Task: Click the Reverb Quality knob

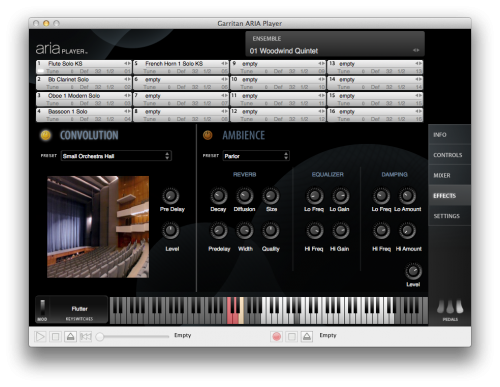Action: click(x=271, y=231)
